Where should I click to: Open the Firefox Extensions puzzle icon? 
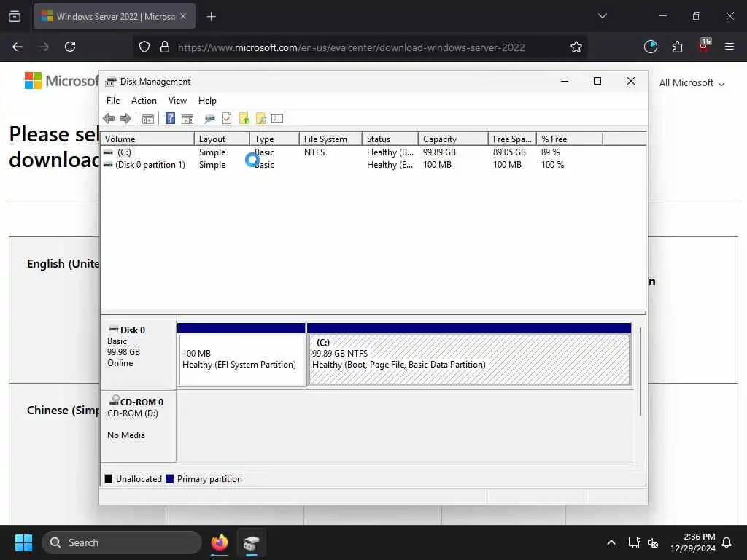click(x=677, y=47)
